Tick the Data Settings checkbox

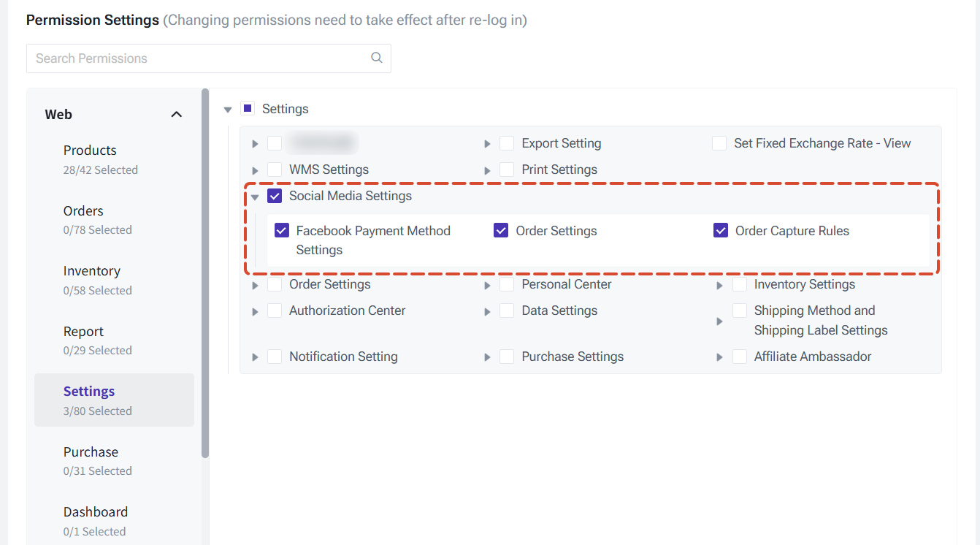507,310
